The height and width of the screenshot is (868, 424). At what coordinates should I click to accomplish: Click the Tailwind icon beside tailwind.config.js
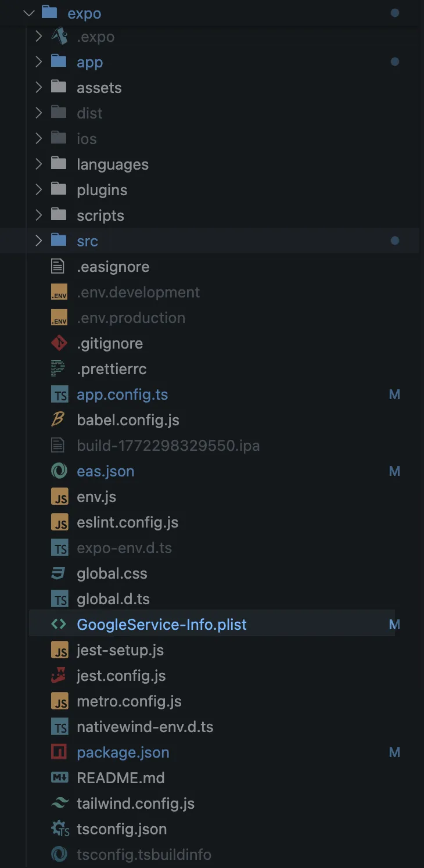pos(59,804)
